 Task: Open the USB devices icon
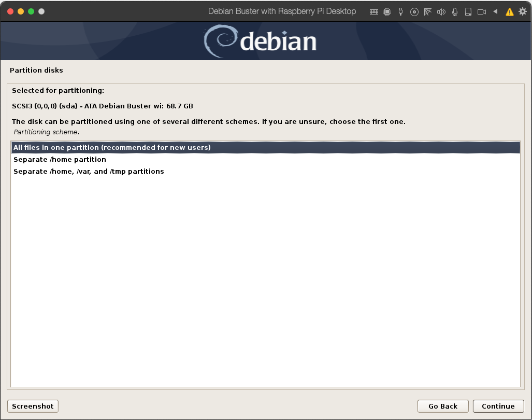(x=401, y=12)
